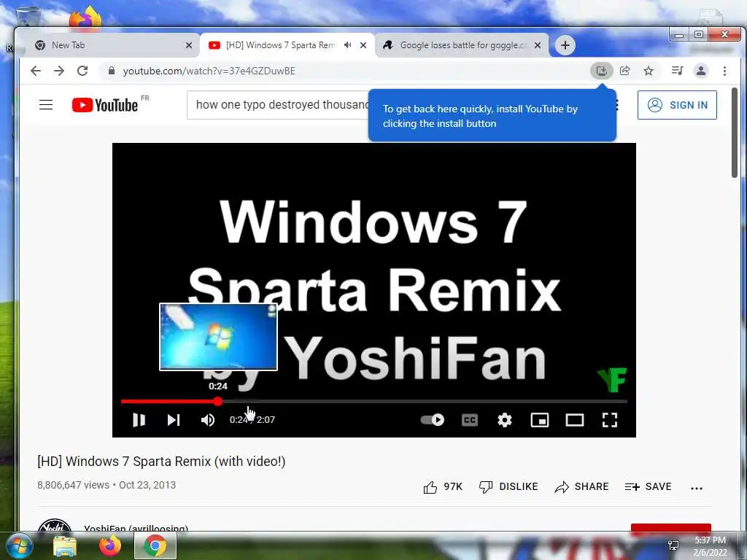Click the SHARE button under video

(x=581, y=486)
